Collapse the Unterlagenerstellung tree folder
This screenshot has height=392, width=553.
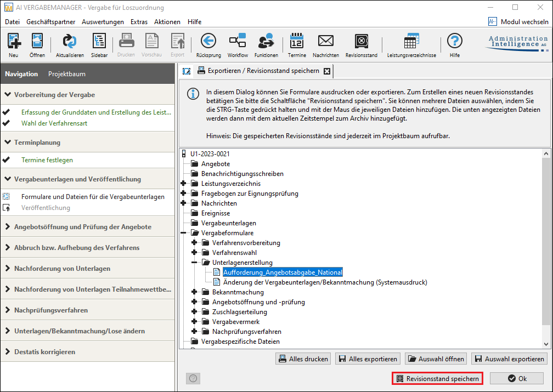point(194,262)
